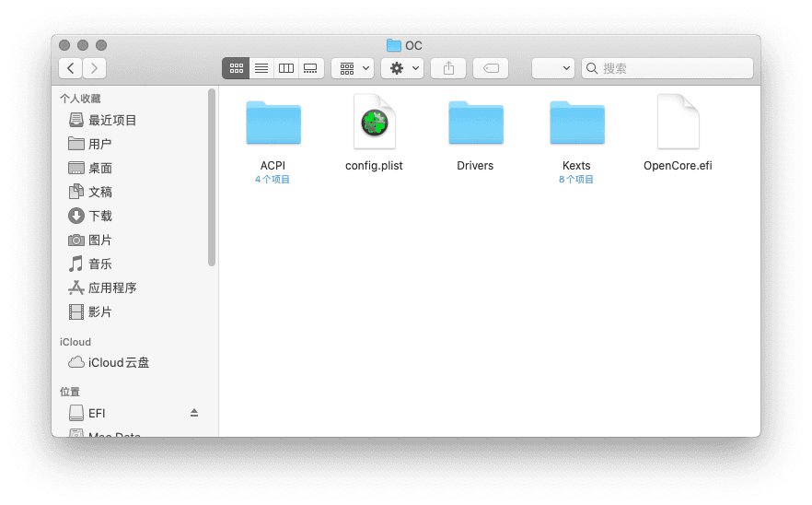The image size is (812, 505).
Task: Switch to gallery view
Action: pos(311,68)
